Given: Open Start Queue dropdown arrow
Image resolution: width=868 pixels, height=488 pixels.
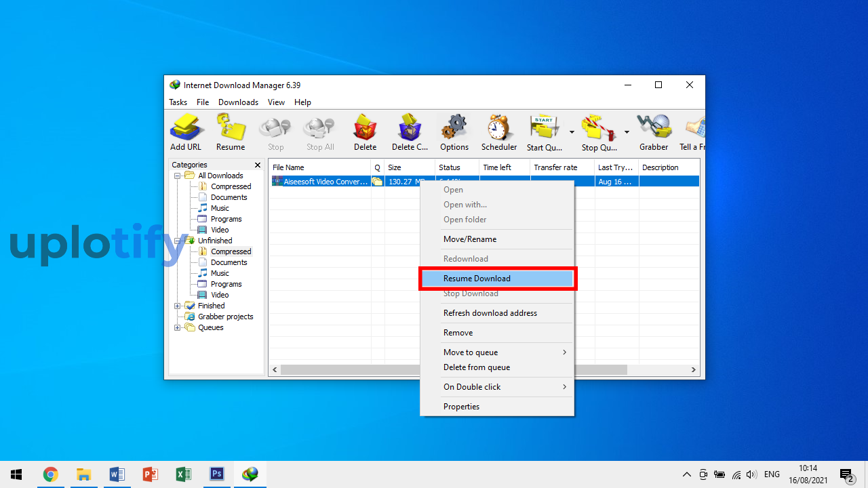Looking at the screenshot, I should tap(572, 132).
